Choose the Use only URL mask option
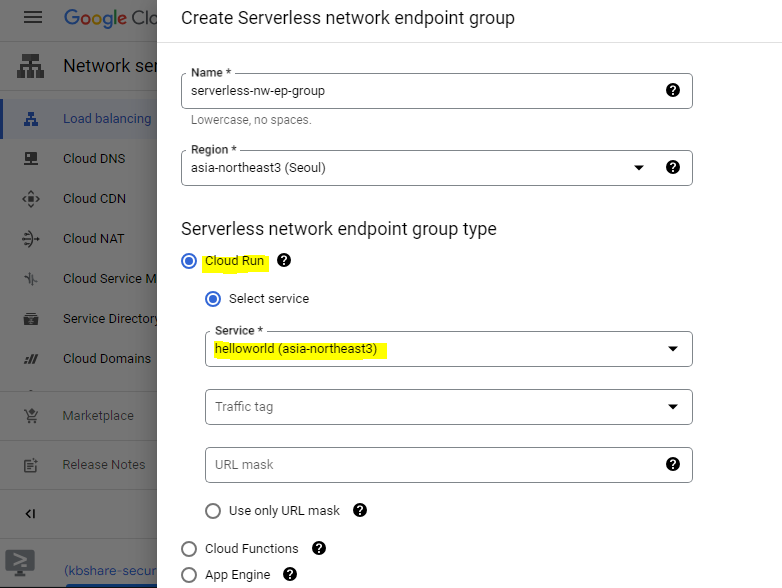Viewport: 782px width, 588px height. [213, 511]
